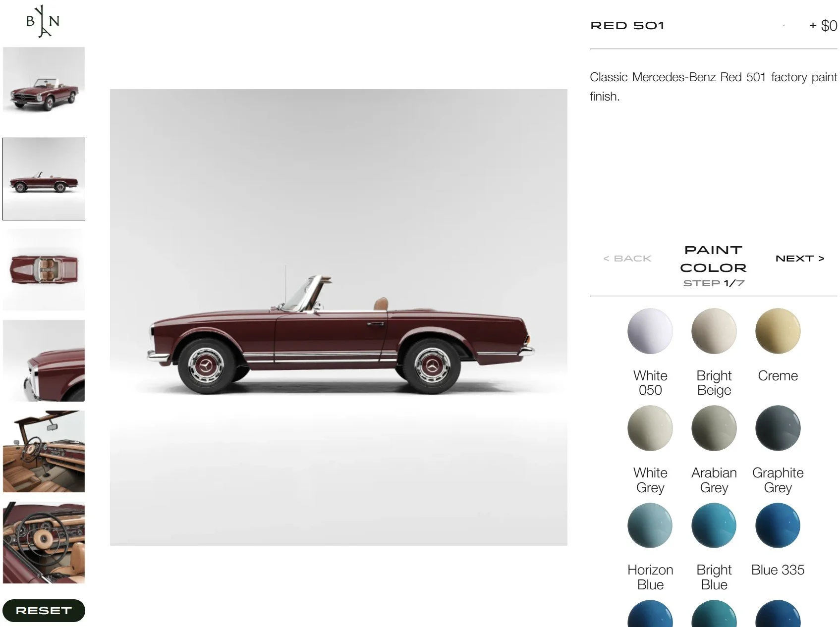Click the BN logo icon
This screenshot has height=627, width=840.
tap(43, 21)
